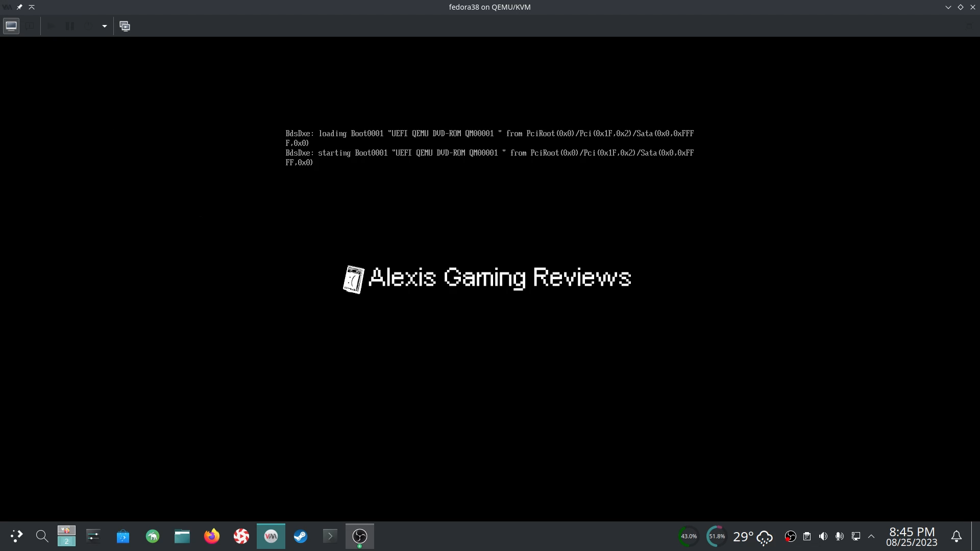Show the graphical console view
This screenshot has width=980, height=551.
point(11,26)
